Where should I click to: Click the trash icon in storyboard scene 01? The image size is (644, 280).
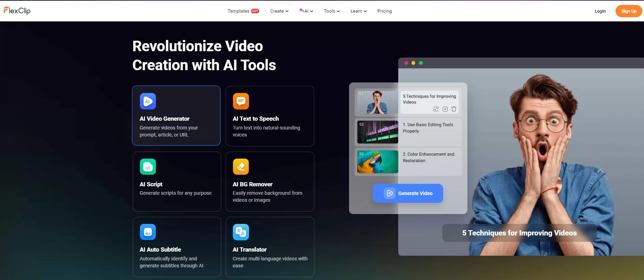point(454,109)
